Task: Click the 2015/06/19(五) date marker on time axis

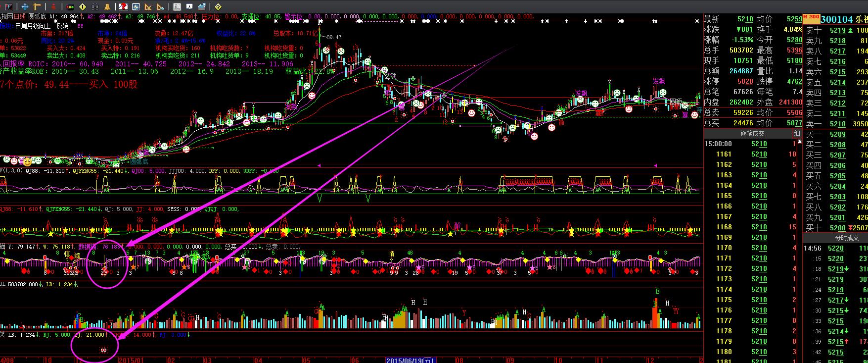Action: (410, 360)
